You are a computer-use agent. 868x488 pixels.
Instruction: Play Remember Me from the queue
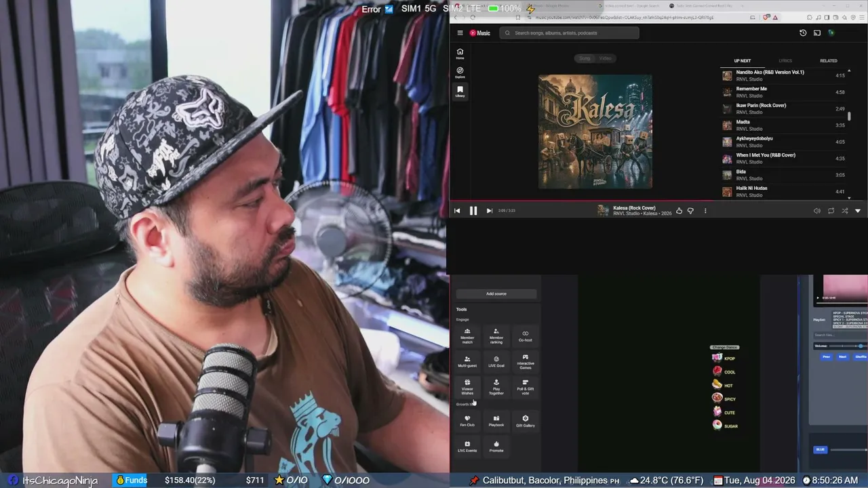coord(784,92)
